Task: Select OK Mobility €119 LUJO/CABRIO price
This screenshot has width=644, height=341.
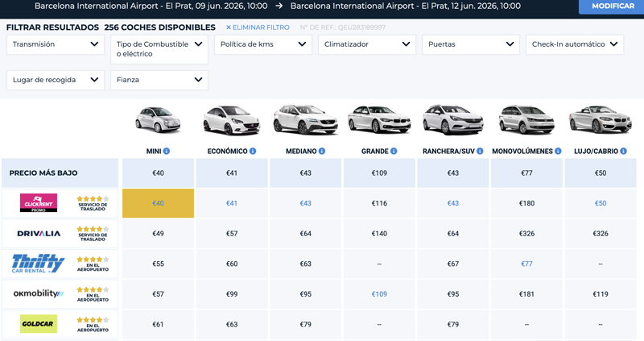Action: coord(601,294)
